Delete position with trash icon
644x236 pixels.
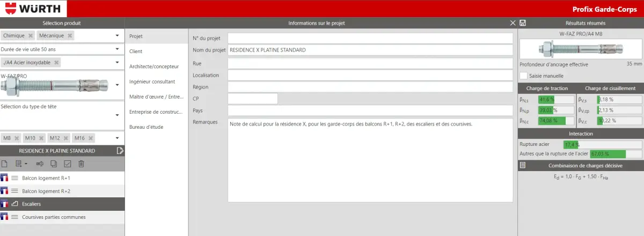(81, 164)
